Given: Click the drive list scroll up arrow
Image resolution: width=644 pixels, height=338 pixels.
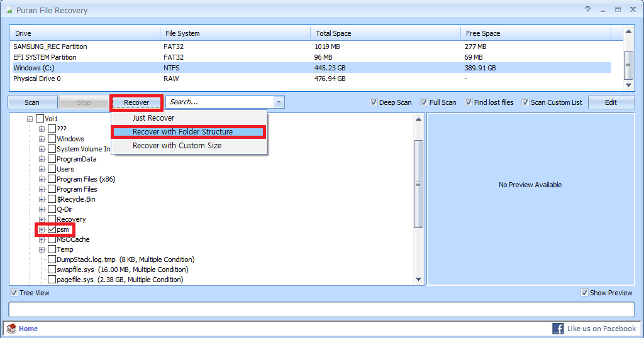Looking at the screenshot, I should pos(628,31).
